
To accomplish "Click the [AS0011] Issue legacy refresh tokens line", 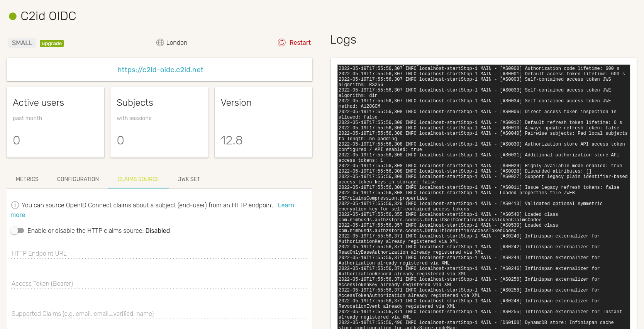I will (479, 187).
